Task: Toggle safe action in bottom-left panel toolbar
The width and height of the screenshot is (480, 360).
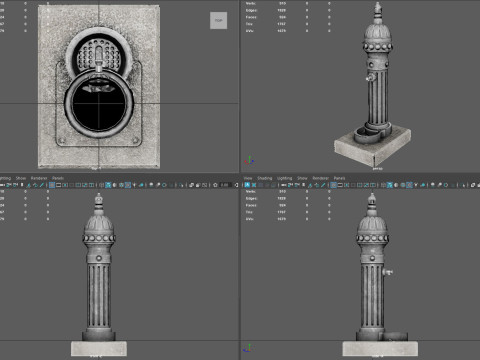Action: tap(85, 185)
